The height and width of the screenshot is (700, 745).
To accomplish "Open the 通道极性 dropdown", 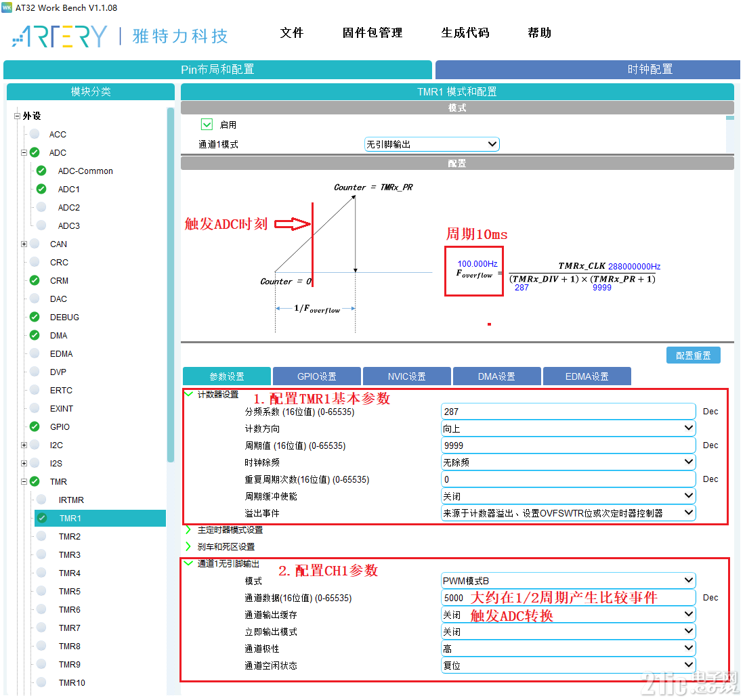I will (568, 649).
